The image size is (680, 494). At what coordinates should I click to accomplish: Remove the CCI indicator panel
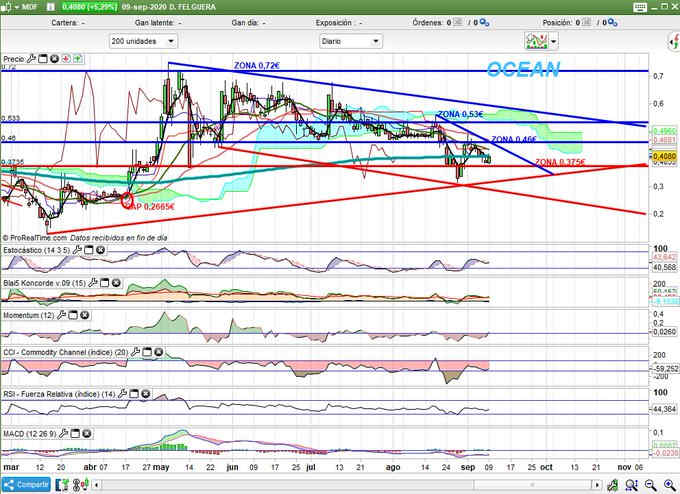pos(159,352)
